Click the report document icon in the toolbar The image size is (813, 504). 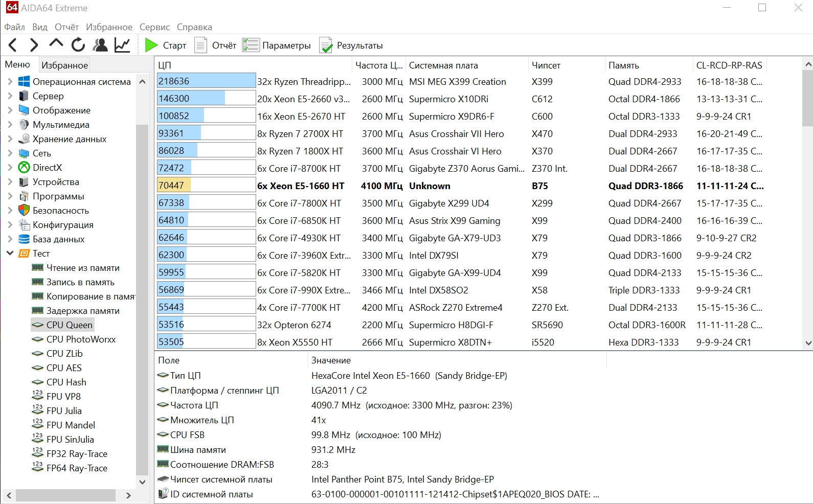(201, 45)
